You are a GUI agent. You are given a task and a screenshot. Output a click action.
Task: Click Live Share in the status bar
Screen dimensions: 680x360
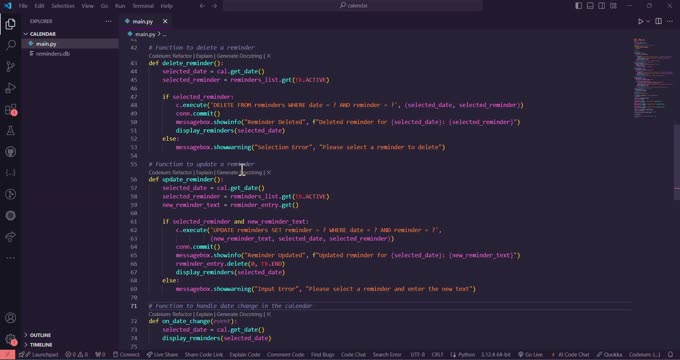click(x=162, y=355)
